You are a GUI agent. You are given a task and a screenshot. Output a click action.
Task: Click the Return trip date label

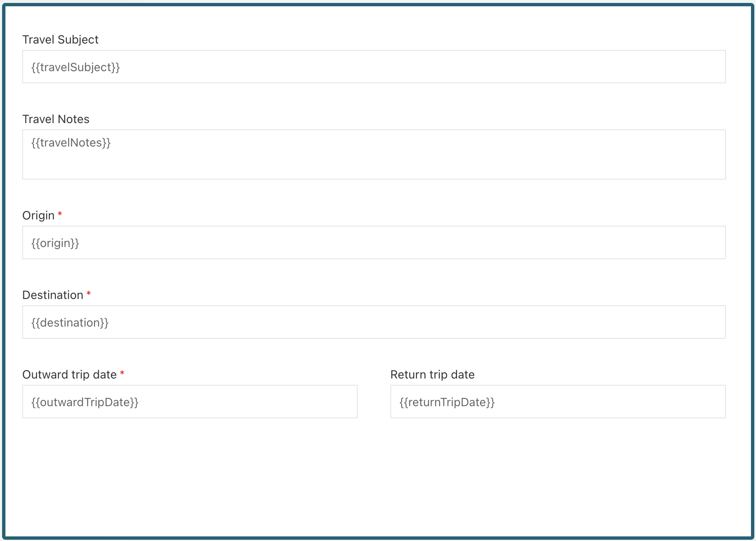pyautogui.click(x=432, y=375)
